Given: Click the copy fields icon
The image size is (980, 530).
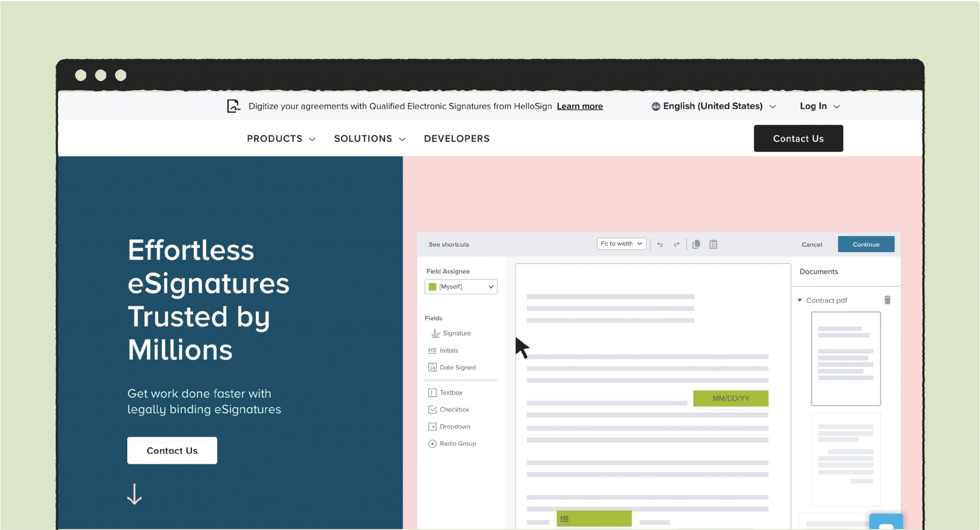Looking at the screenshot, I should [696, 244].
